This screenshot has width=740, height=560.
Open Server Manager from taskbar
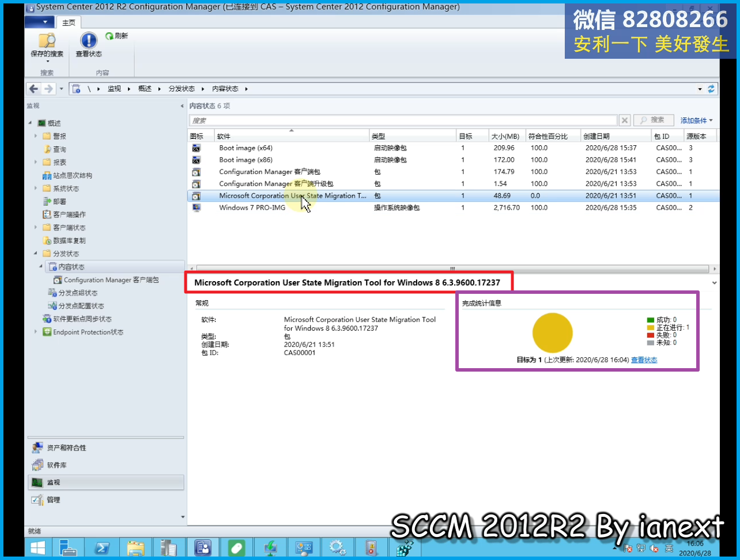point(68,547)
